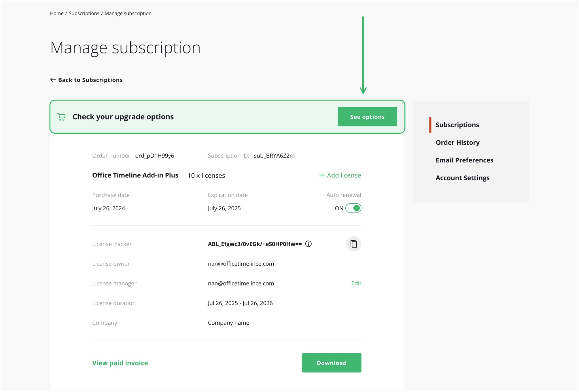The width and height of the screenshot is (579, 392).
Task: Click the License manager email nan@officetimelince.com
Action: click(241, 283)
